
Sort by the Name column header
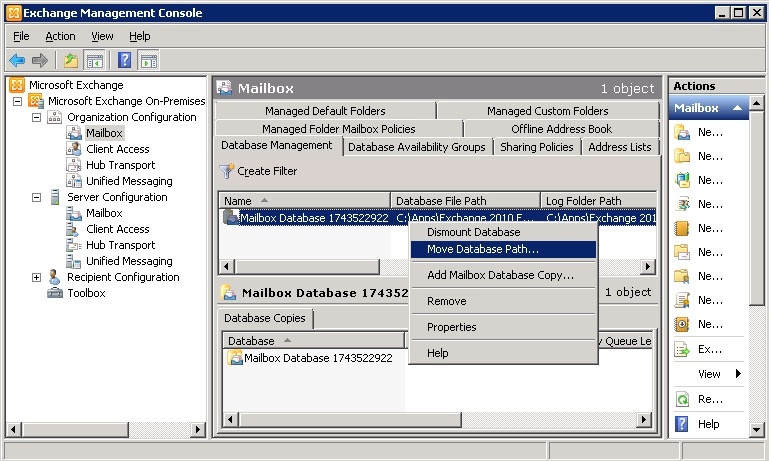[304, 201]
